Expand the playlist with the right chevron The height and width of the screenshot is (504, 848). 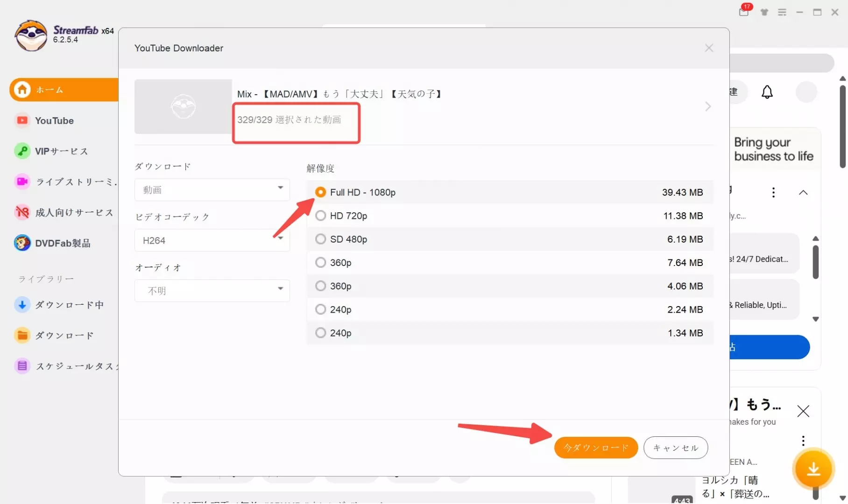click(708, 106)
